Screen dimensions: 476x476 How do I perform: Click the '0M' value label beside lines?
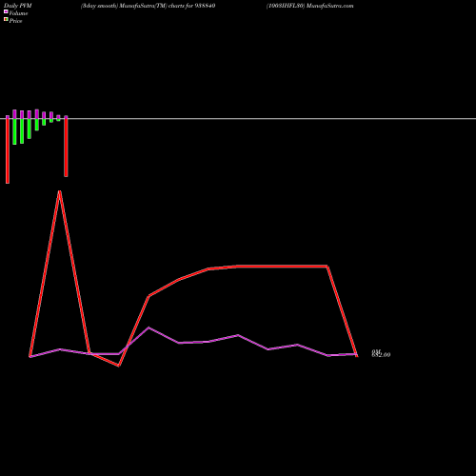tap(376, 351)
